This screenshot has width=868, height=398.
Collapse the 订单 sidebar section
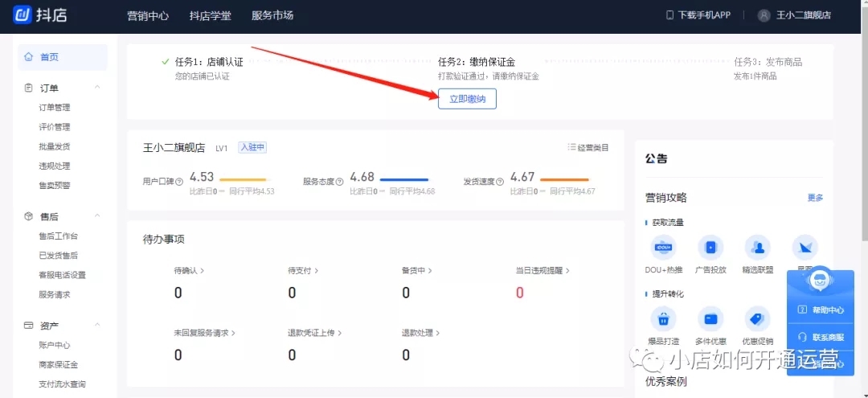pos(97,88)
